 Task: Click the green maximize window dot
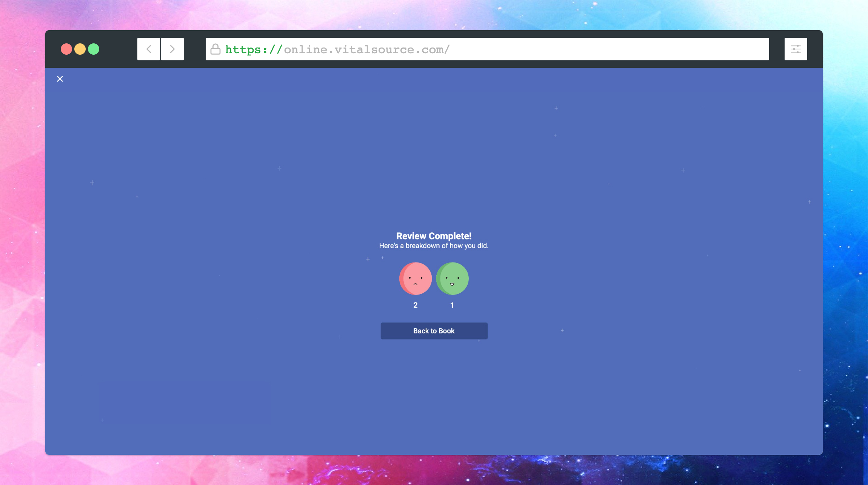94,49
